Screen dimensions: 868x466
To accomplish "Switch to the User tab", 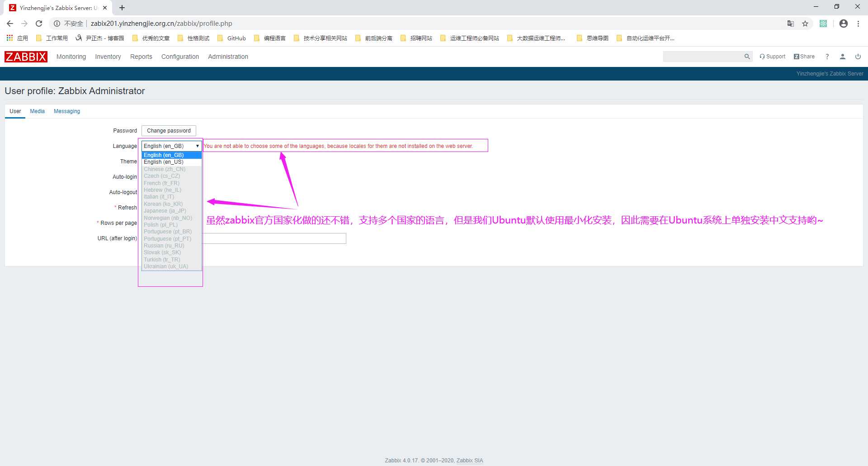I will coord(15,111).
